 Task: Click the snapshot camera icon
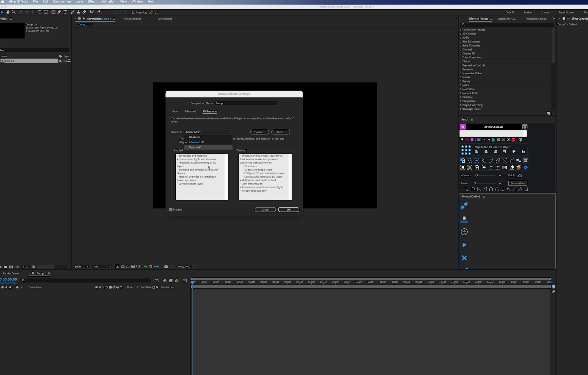pos(166,266)
